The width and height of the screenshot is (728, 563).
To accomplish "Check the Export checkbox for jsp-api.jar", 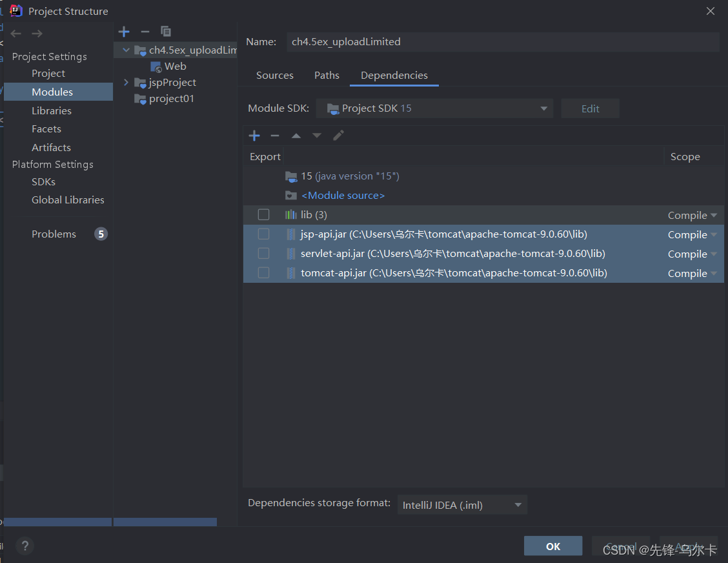I will click(263, 234).
